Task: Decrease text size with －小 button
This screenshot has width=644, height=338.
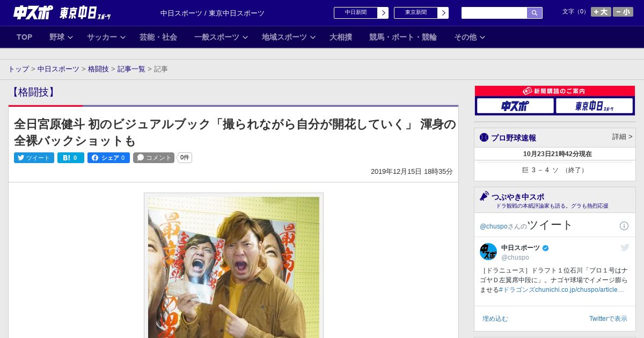Action: point(623,12)
